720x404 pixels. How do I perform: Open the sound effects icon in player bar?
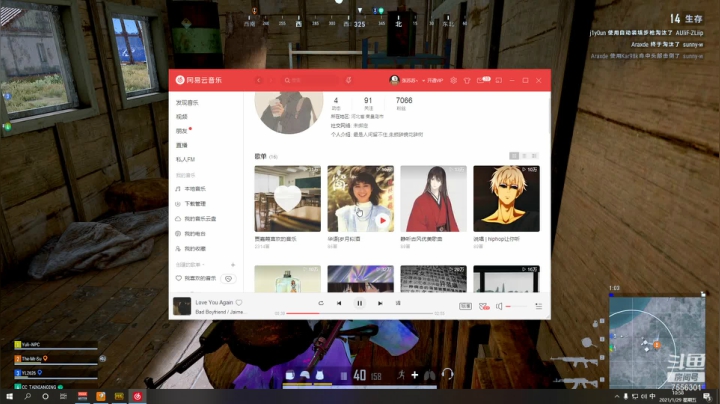coord(484,306)
